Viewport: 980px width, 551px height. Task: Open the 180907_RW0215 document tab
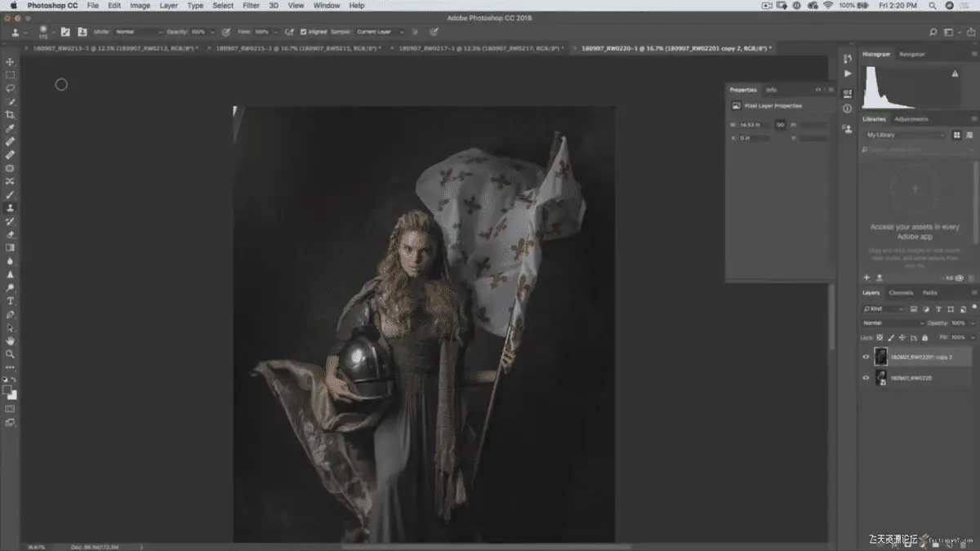tap(294, 49)
